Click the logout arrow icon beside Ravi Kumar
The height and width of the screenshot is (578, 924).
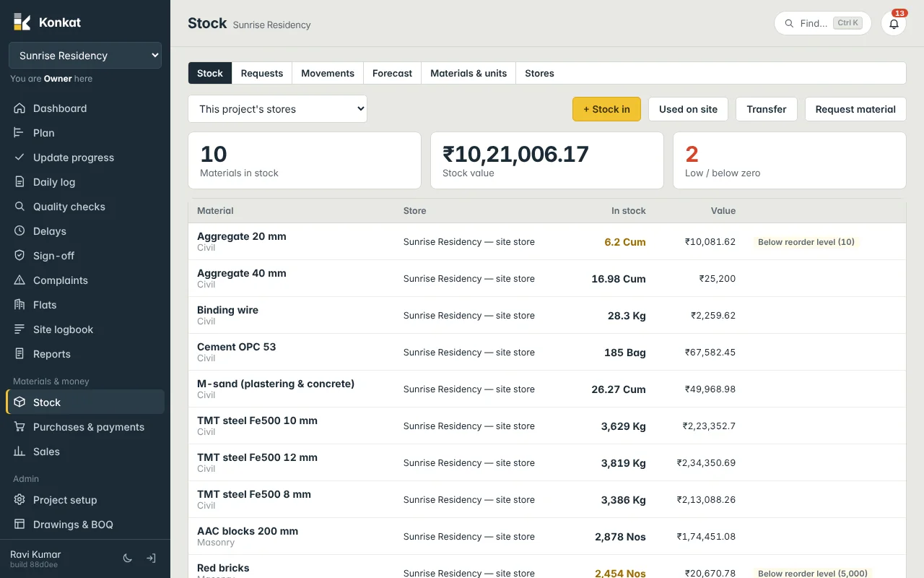click(151, 558)
